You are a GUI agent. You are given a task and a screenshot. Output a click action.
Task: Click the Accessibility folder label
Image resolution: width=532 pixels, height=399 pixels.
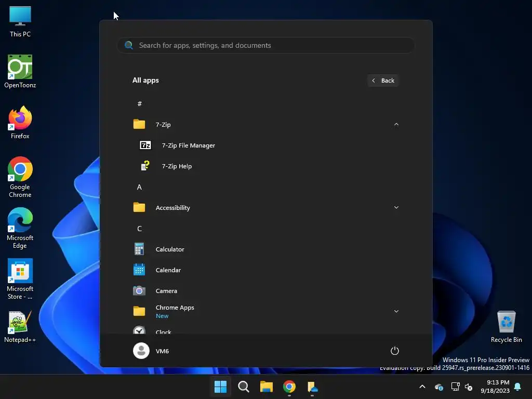tap(172, 208)
